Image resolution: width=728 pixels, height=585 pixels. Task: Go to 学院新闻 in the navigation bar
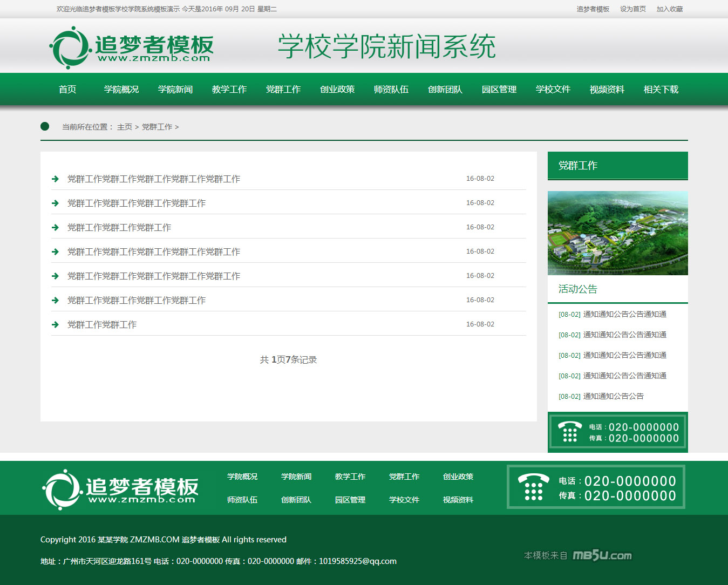[175, 90]
